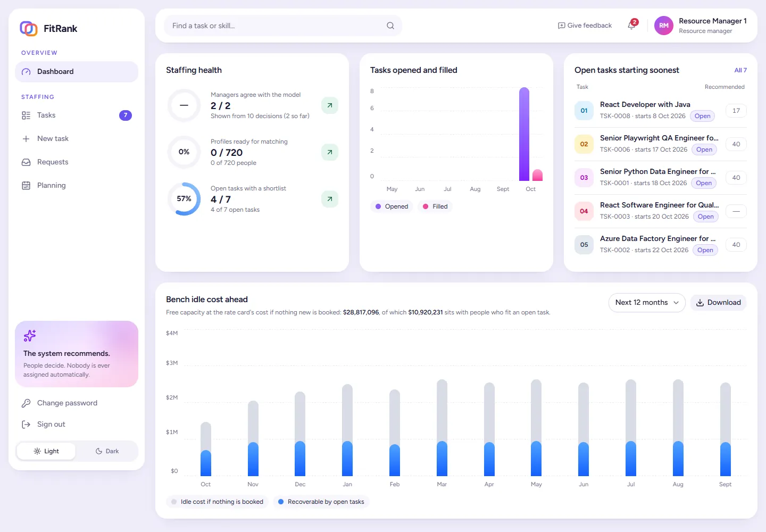
Task: Download the bench idle cost report
Action: click(719, 303)
